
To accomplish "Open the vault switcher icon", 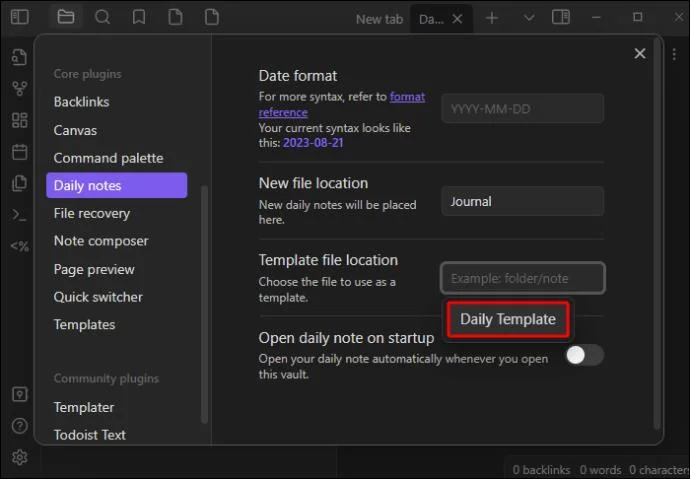I will pos(19,394).
